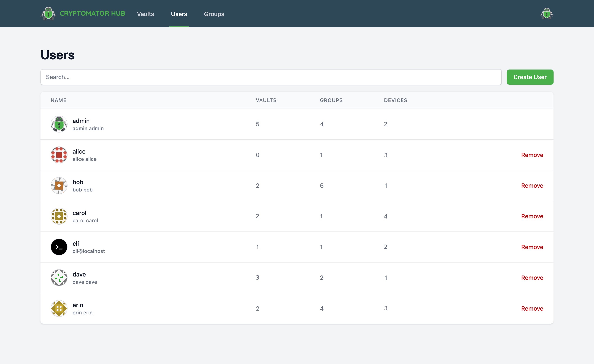Select the Users navigation item

179,14
